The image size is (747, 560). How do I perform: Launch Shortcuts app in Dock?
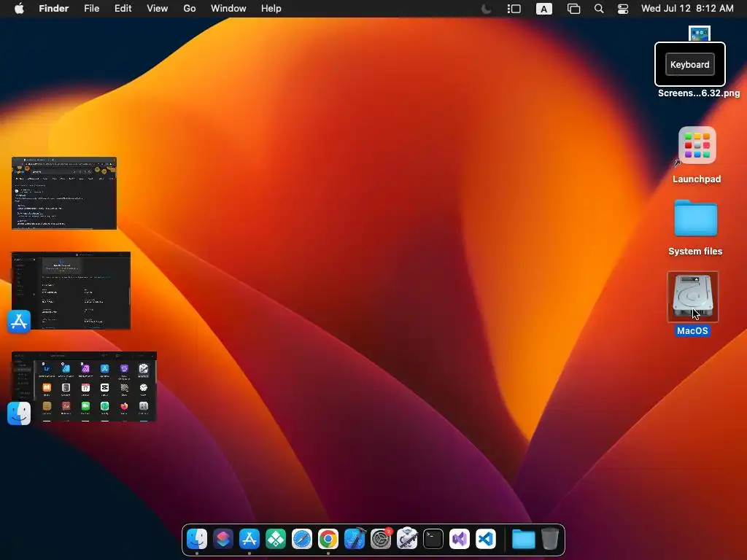coord(223,539)
